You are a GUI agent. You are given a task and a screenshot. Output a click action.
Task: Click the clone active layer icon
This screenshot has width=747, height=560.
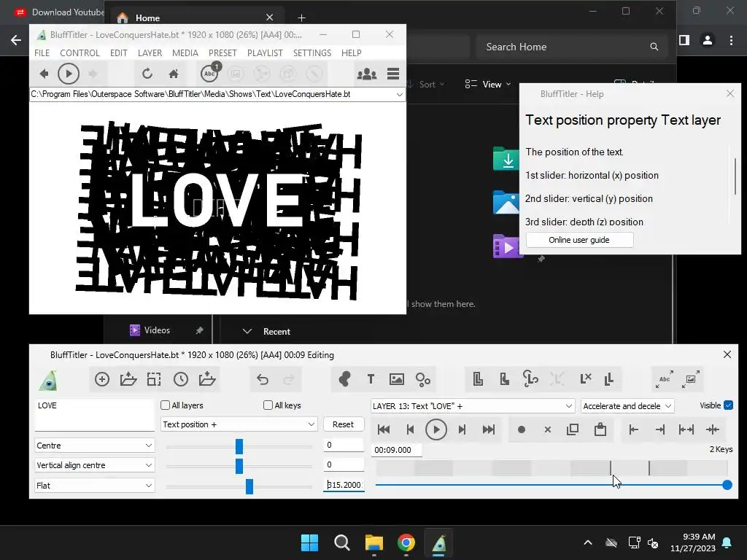click(x=478, y=379)
